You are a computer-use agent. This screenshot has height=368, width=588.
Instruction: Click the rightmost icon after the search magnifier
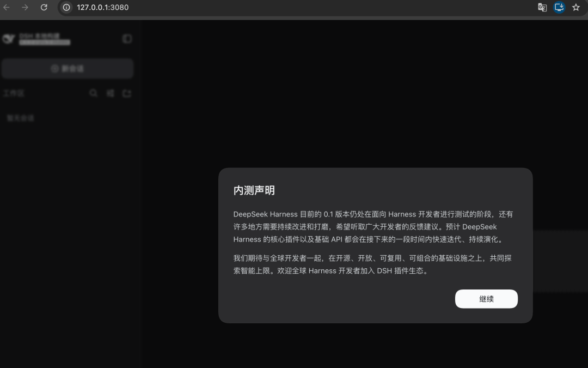[x=127, y=93]
